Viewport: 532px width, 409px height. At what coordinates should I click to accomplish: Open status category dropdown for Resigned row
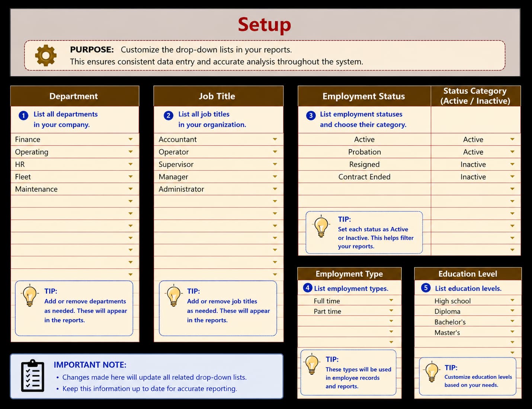(x=512, y=164)
